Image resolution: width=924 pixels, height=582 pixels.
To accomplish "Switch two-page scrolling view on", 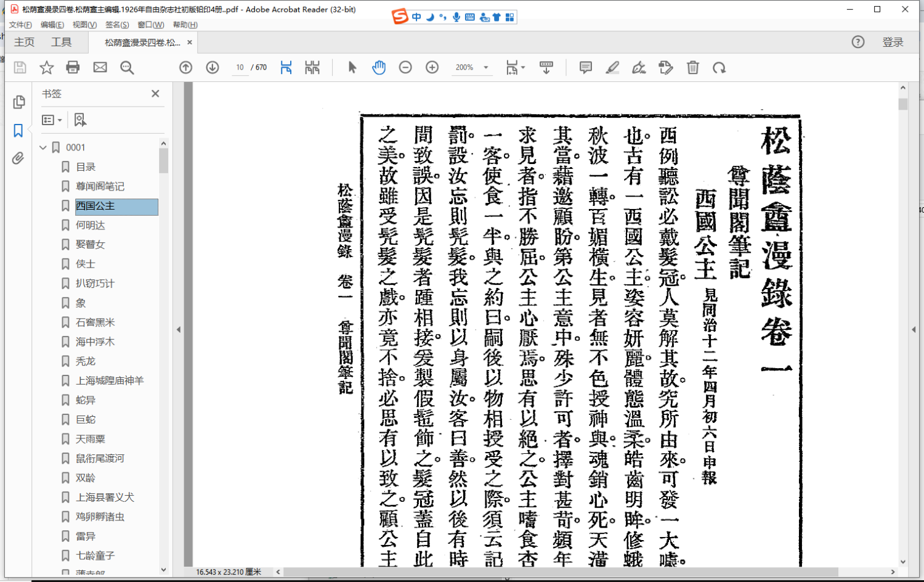I will [312, 68].
